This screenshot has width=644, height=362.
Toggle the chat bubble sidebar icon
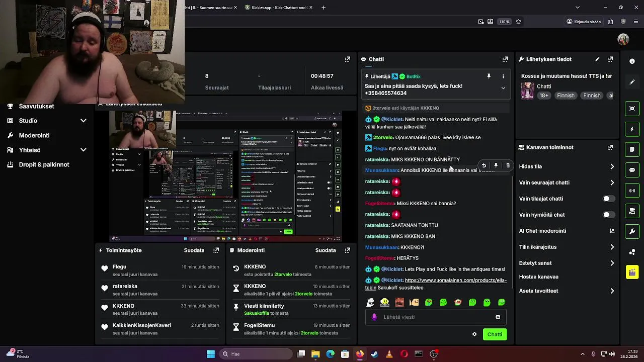click(x=632, y=170)
